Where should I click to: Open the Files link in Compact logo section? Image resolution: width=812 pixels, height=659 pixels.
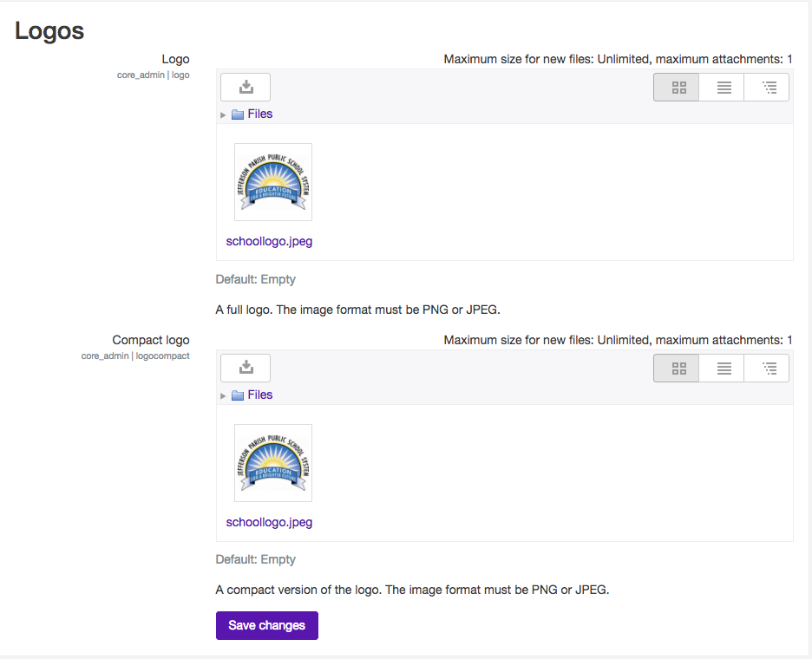coord(260,395)
